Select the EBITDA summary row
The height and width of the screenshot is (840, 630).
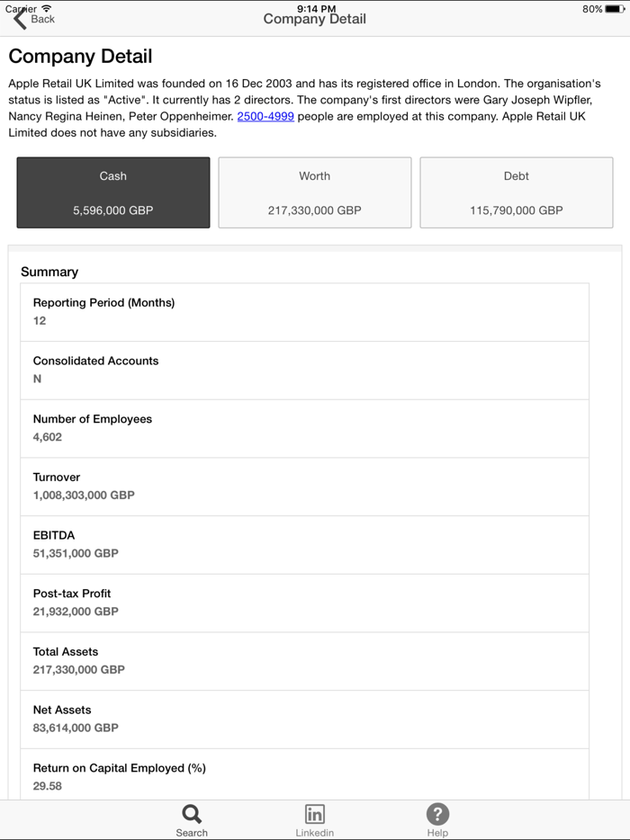[x=304, y=544]
